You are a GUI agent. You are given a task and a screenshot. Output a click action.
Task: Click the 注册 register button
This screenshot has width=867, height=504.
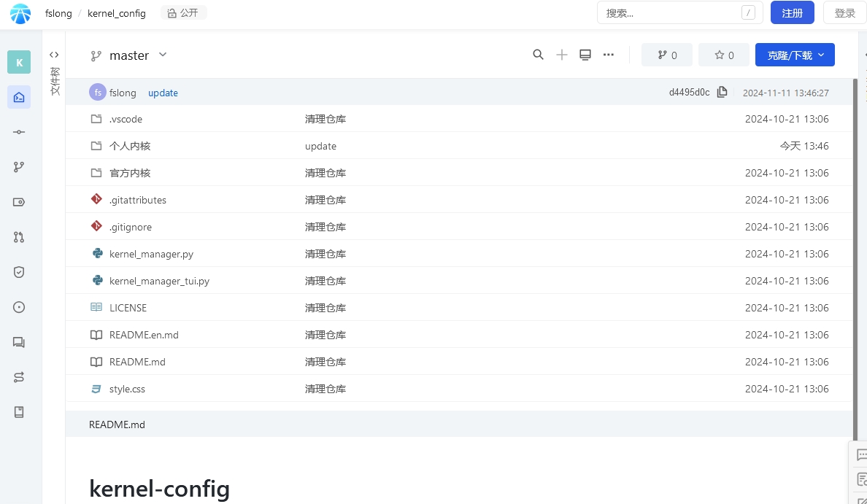[793, 12]
